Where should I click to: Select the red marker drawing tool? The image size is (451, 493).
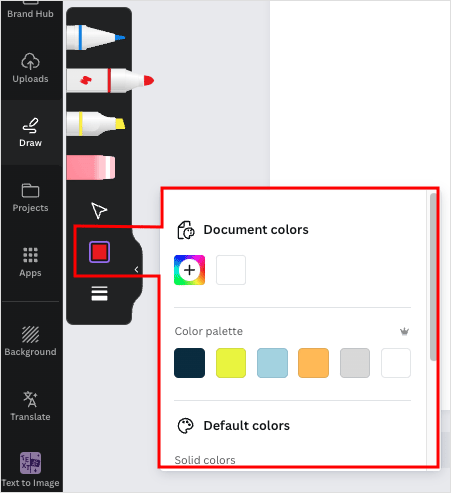(110, 80)
